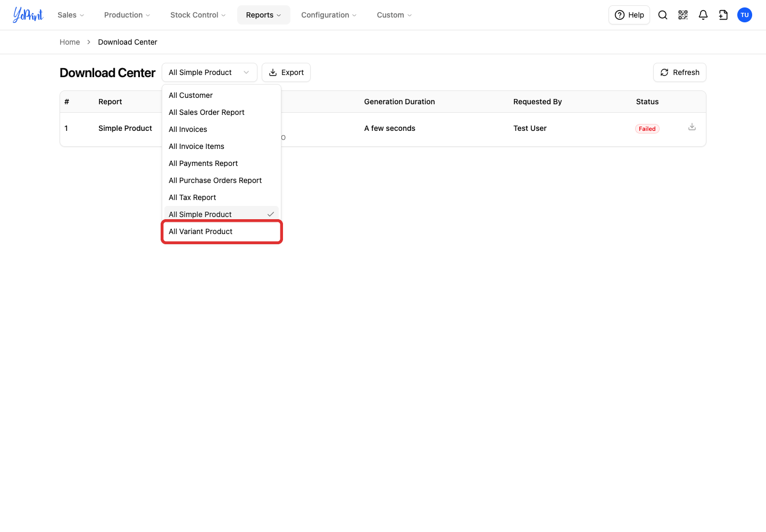Image resolution: width=766 pixels, height=532 pixels.
Task: Click the Download Center breadcrumb
Action: [128, 42]
